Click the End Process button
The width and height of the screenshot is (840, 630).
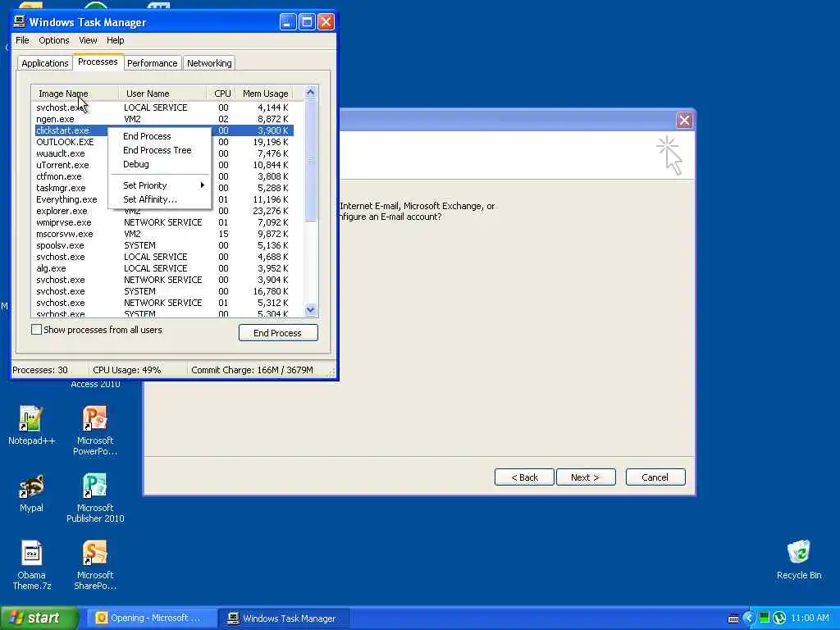point(278,333)
